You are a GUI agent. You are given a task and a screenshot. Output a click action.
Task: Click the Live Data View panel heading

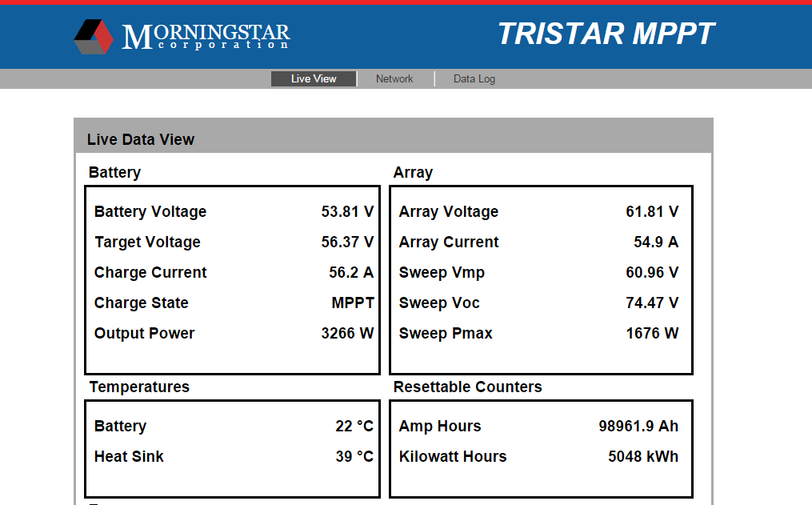click(x=141, y=139)
